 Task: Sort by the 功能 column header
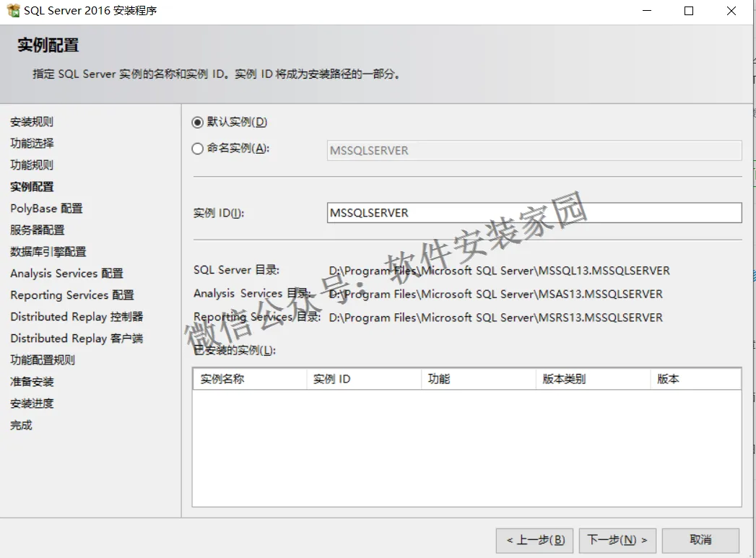point(478,379)
